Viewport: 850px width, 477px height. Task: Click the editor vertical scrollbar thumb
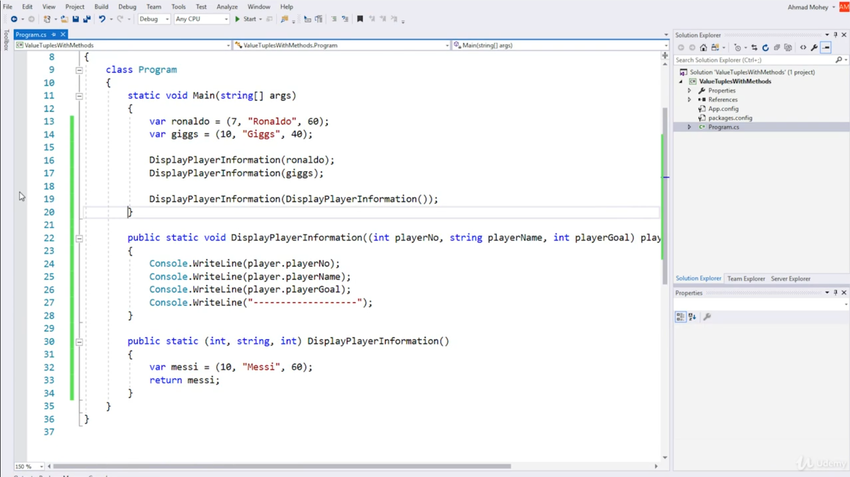click(x=665, y=196)
